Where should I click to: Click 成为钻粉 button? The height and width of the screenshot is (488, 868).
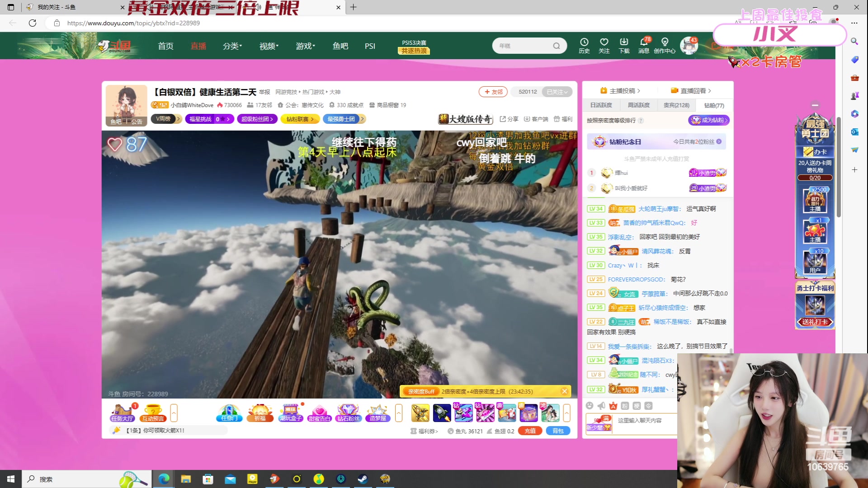(709, 120)
